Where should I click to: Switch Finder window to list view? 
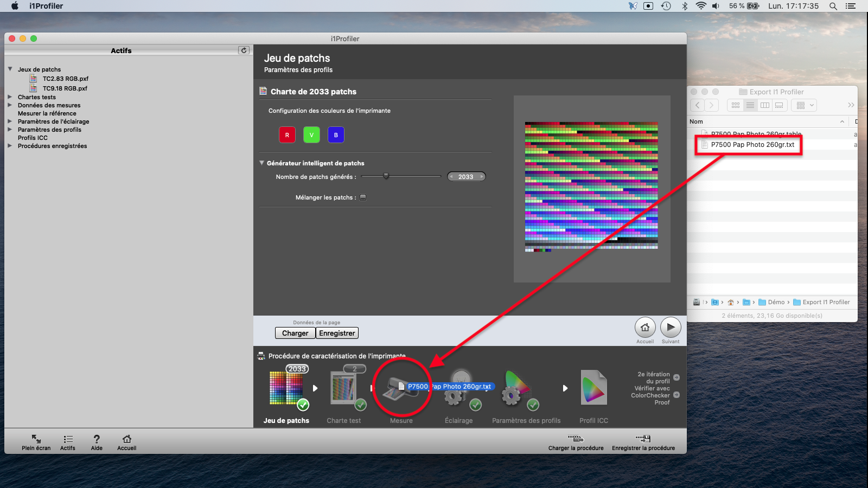click(x=750, y=105)
